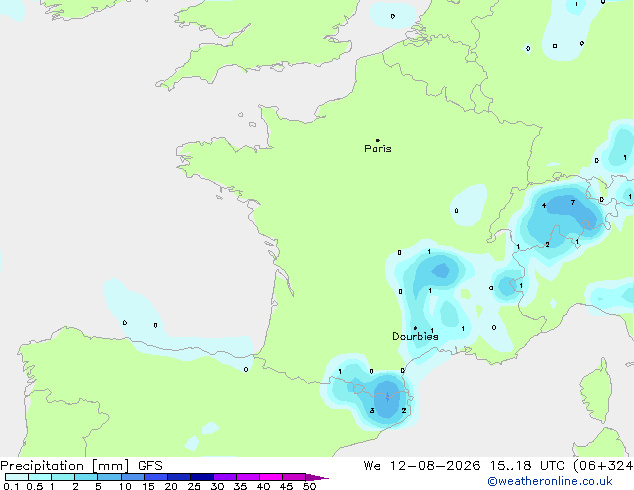
Task: Select the 5 mm legend color swatch
Action: (x=109, y=477)
